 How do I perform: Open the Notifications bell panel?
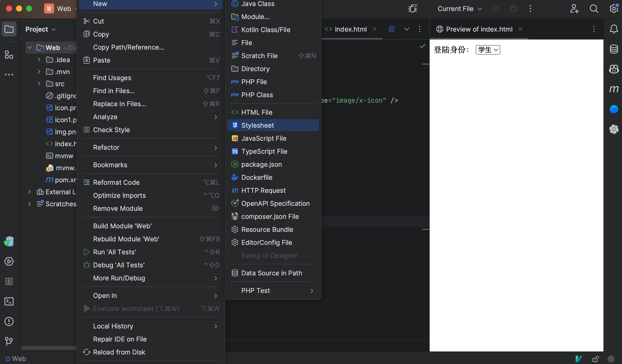tap(614, 29)
